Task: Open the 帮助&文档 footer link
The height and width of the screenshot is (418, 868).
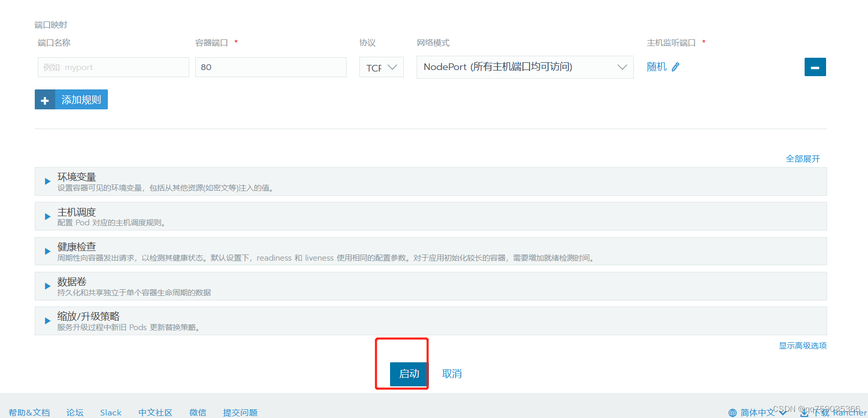Action: click(29, 412)
